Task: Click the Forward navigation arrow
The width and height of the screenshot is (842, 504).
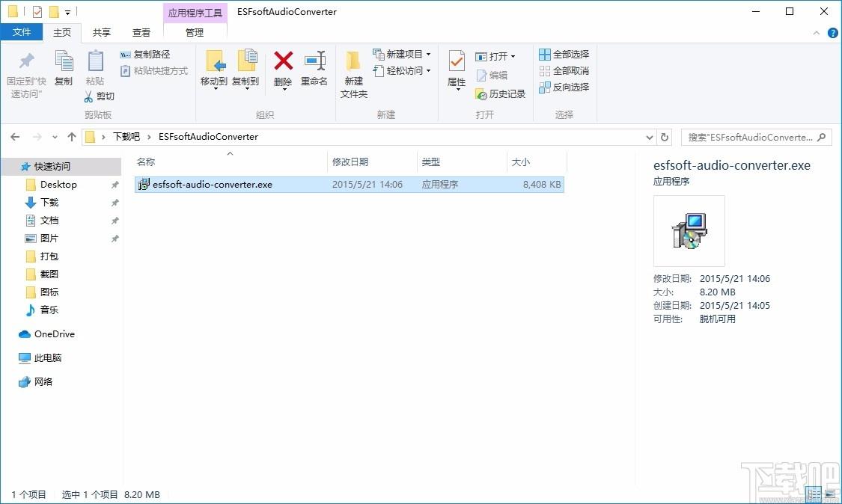Action: (37, 137)
